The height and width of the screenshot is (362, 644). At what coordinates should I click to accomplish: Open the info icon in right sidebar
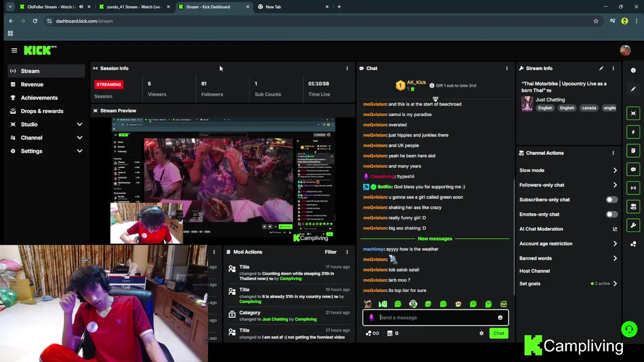tap(633, 70)
